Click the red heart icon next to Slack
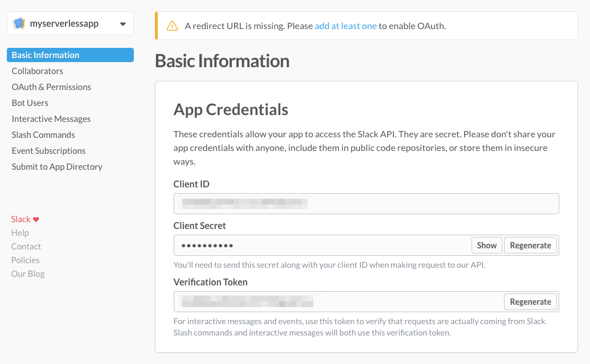The height and width of the screenshot is (364, 590). [x=36, y=219]
